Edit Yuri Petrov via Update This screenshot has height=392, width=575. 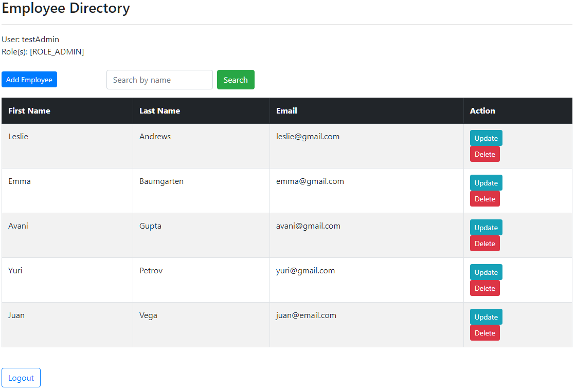point(486,272)
